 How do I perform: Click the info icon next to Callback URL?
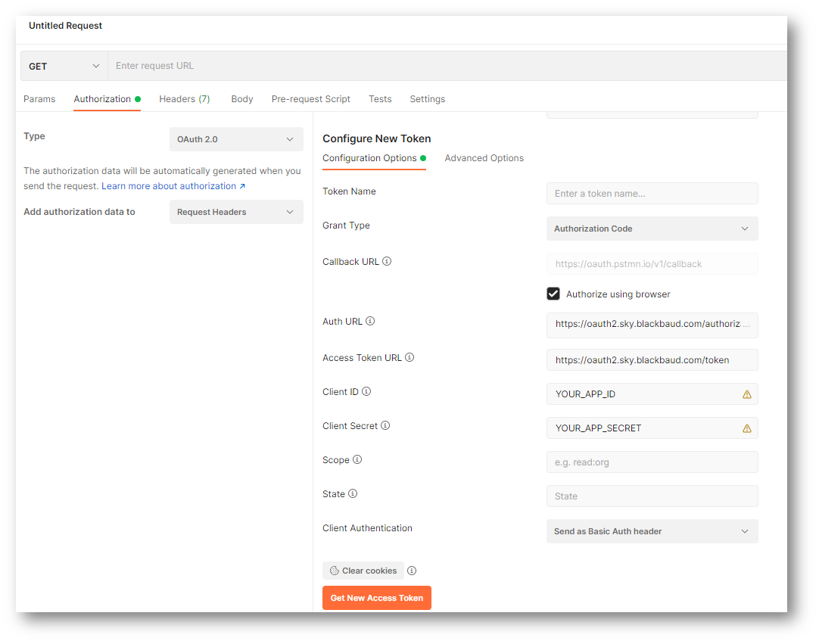click(387, 261)
